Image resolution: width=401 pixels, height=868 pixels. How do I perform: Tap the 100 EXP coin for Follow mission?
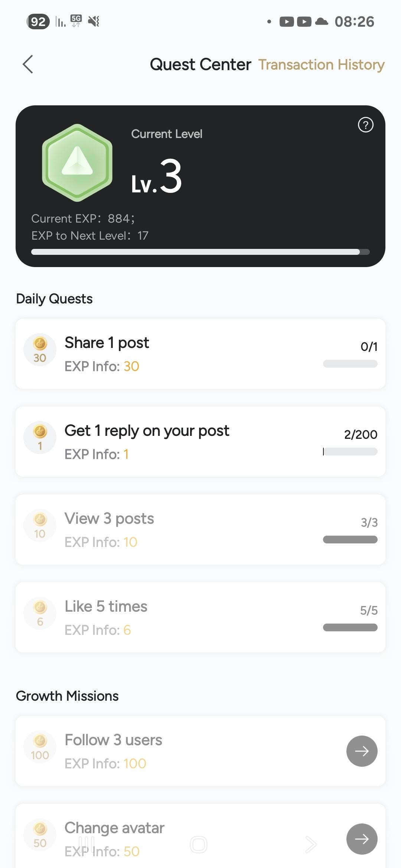tap(40, 747)
